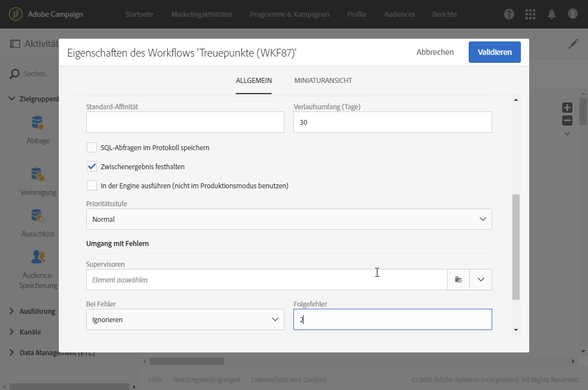Click the user profile avatar icon

point(572,14)
